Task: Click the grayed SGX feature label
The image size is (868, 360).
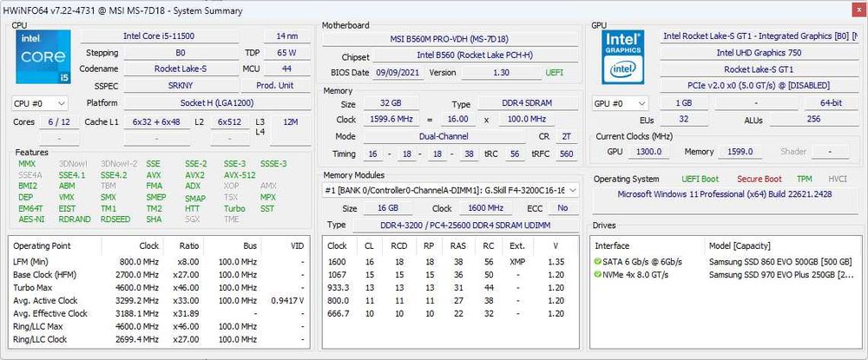Action: tap(192, 219)
